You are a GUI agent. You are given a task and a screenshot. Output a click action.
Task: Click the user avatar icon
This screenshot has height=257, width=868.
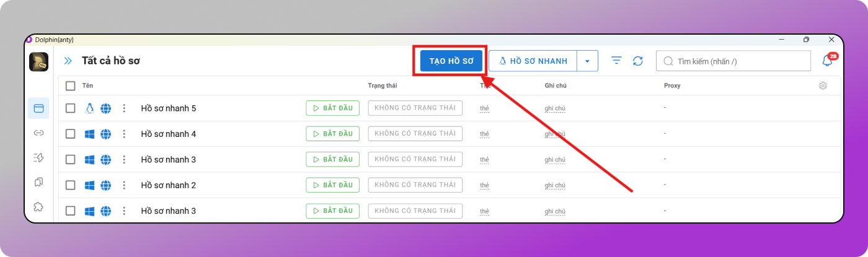(38, 62)
